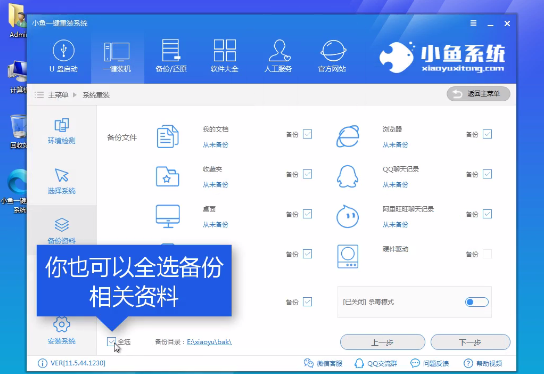The image size is (544, 374).
Task: Open the 备份/还原 section
Action: pyautogui.click(x=171, y=56)
